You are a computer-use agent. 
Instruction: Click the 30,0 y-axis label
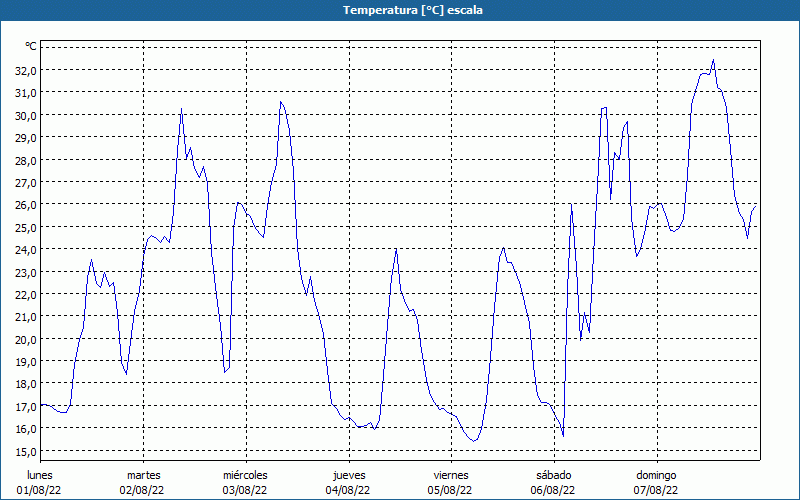tap(26, 115)
